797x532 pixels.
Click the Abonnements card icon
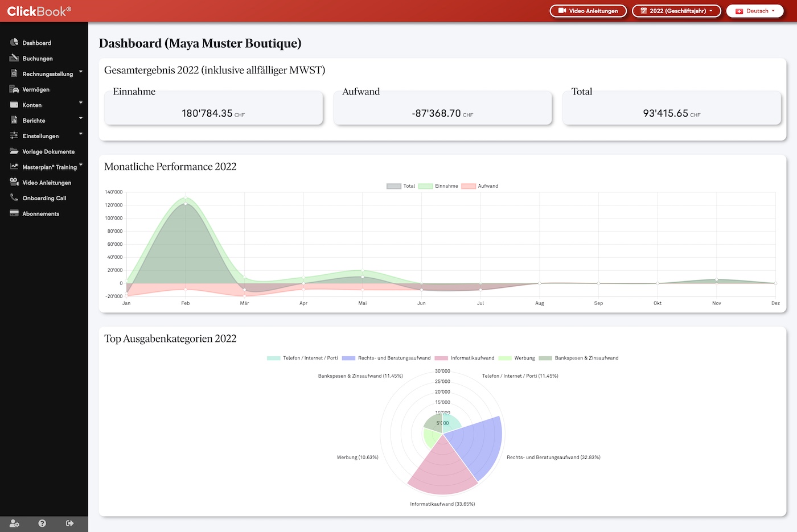14,213
